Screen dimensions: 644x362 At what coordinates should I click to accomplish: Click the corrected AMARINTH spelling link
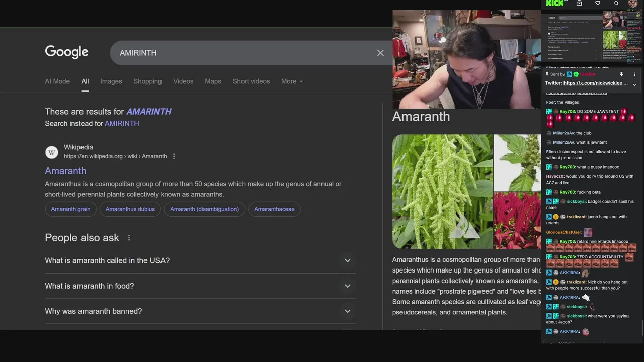(149, 112)
